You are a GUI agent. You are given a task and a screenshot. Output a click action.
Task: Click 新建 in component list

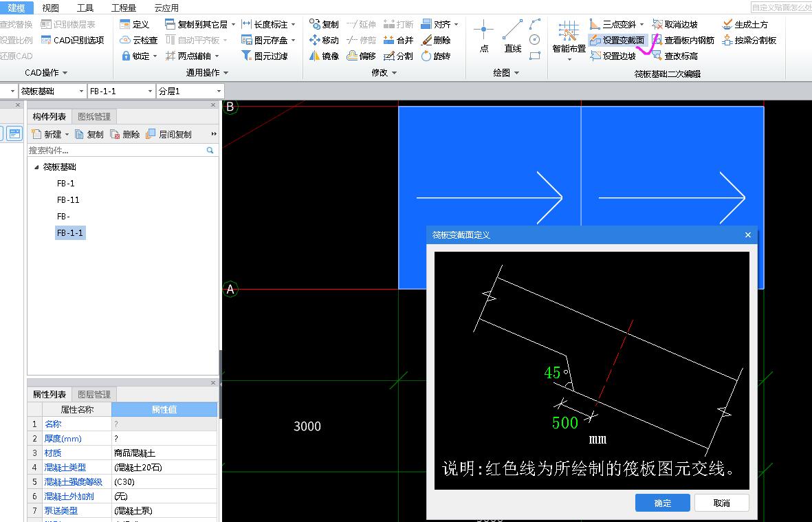(x=47, y=134)
